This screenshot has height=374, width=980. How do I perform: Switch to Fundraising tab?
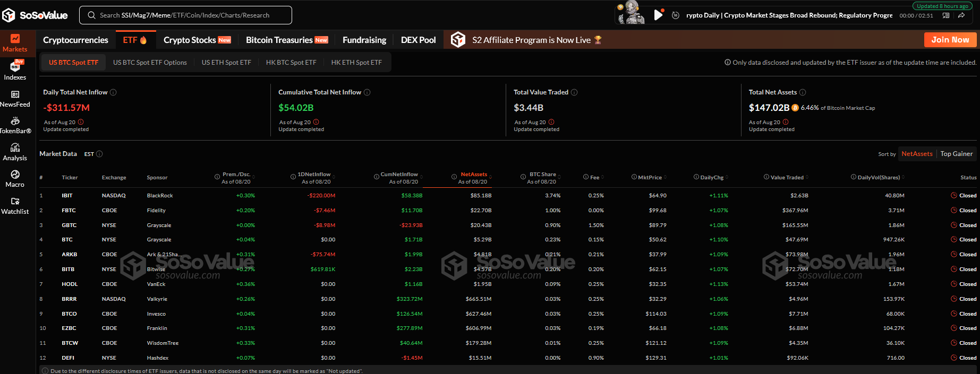point(364,40)
